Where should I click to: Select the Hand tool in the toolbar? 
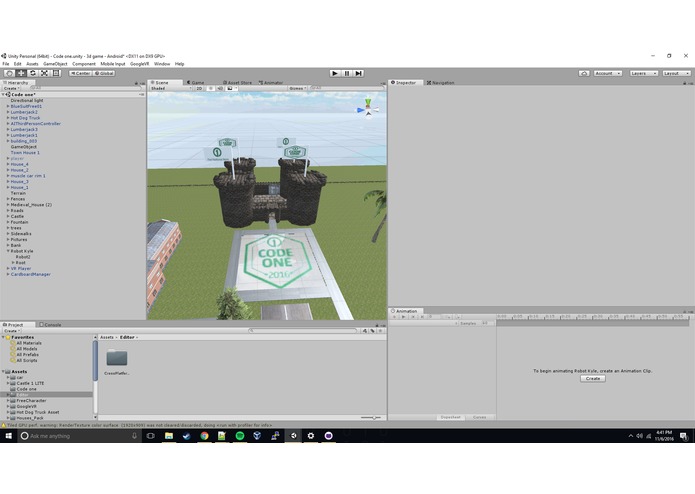click(x=9, y=73)
